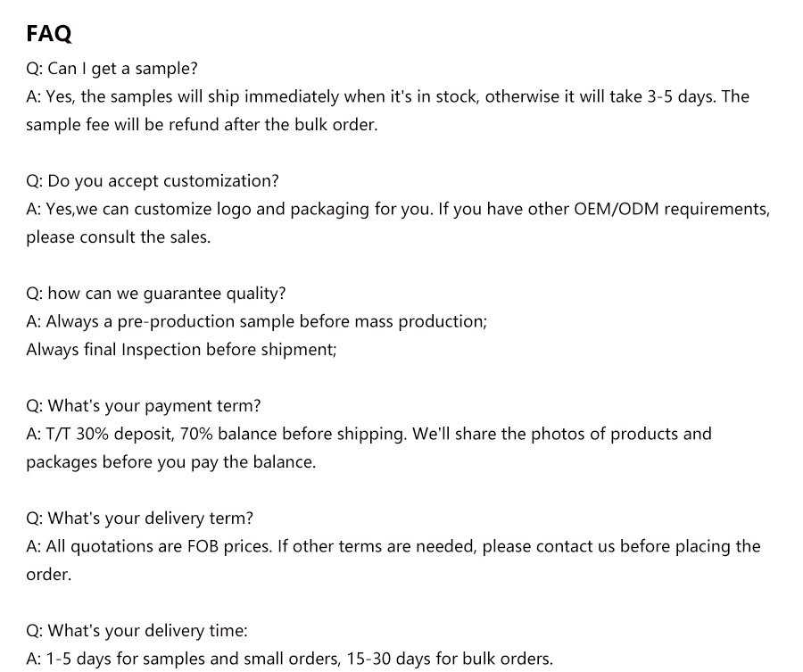Select the "What's your delivery term?" question
The height and width of the screenshot is (672, 803).
pos(139,519)
